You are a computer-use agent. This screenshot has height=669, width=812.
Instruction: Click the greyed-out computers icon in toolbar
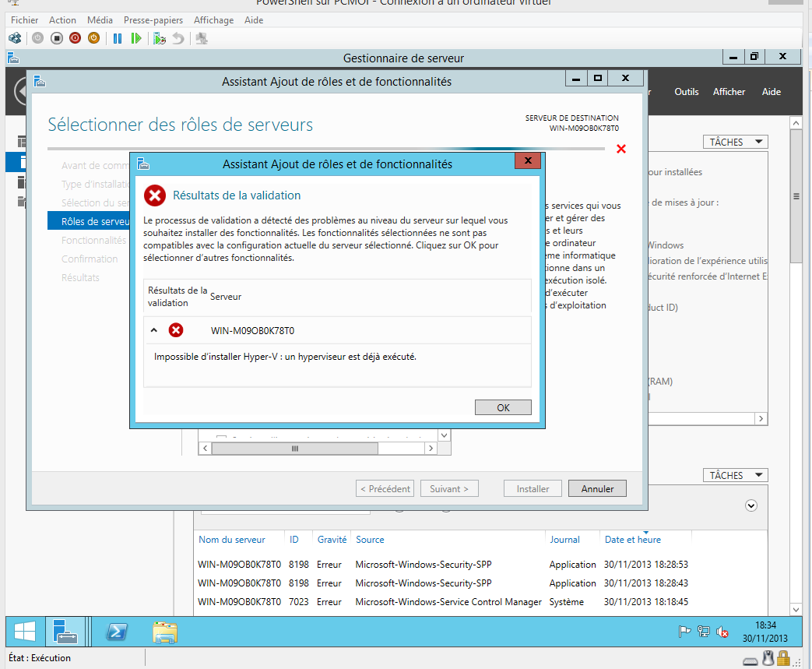tap(202, 38)
